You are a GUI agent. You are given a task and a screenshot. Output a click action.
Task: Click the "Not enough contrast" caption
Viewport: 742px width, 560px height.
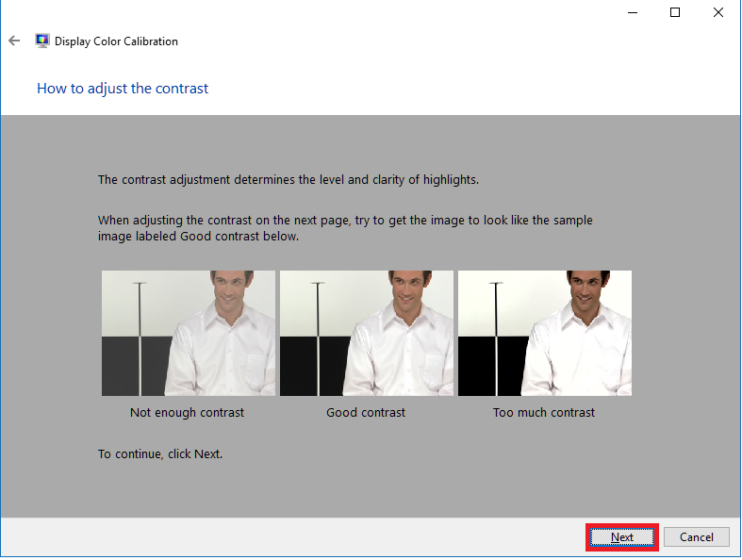coord(187,413)
